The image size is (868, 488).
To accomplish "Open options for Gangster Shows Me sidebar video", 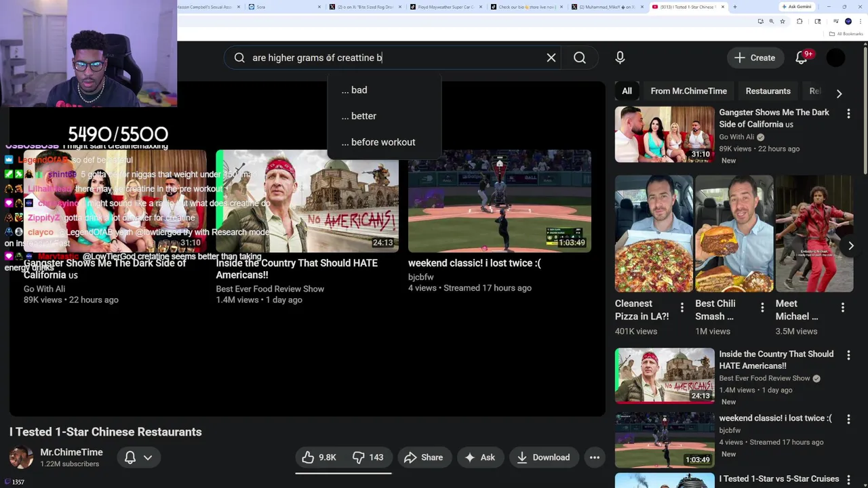I will (848, 114).
